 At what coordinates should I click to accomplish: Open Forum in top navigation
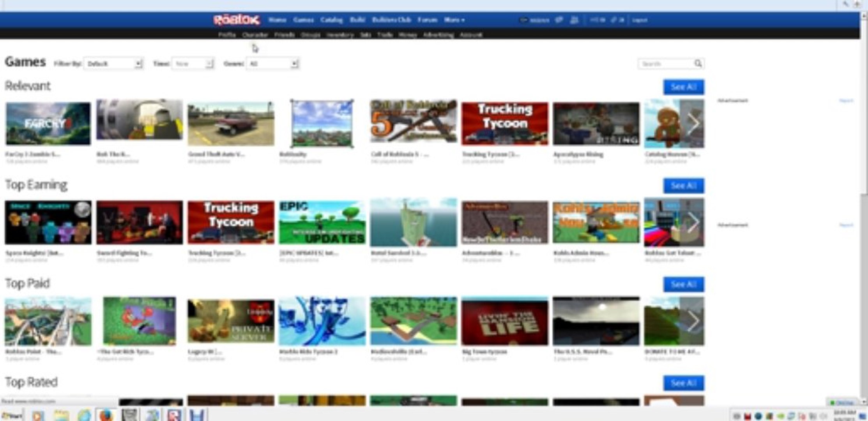tap(427, 20)
